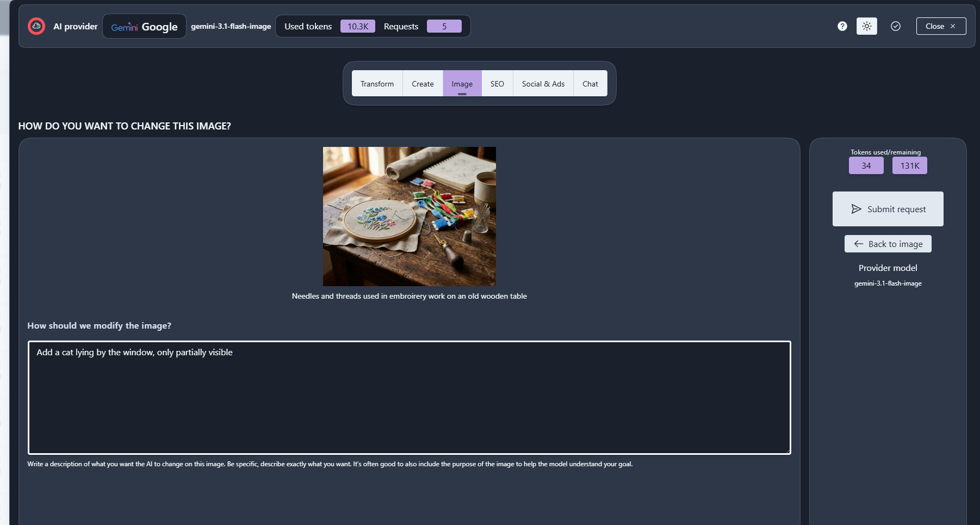Click the Requests 5 badge
Screen dimensions: 980x525
(x=444, y=26)
